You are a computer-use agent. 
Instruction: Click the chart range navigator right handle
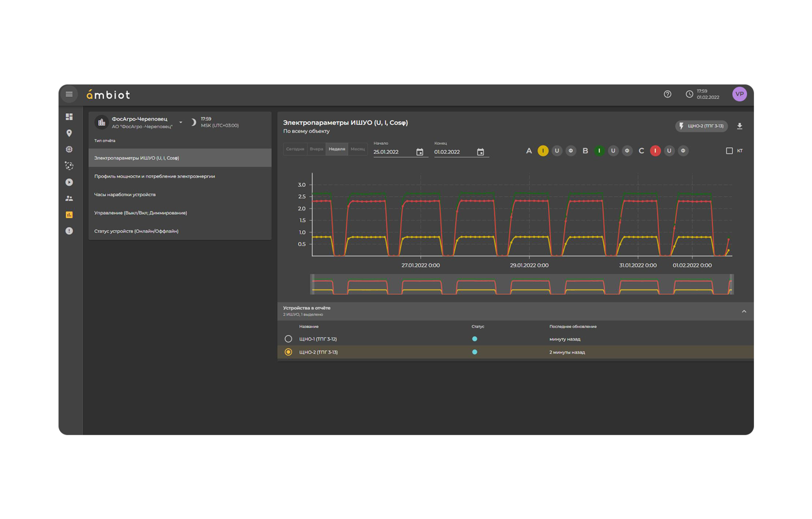(x=732, y=284)
